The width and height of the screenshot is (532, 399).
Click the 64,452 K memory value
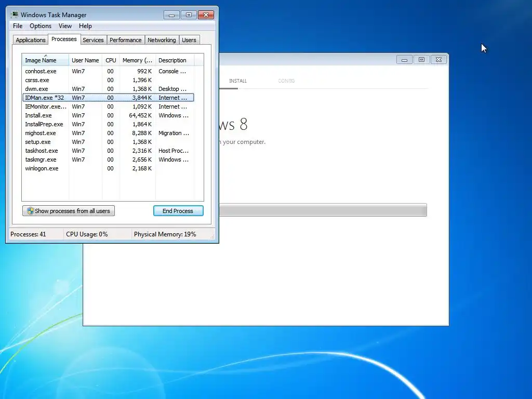click(140, 115)
